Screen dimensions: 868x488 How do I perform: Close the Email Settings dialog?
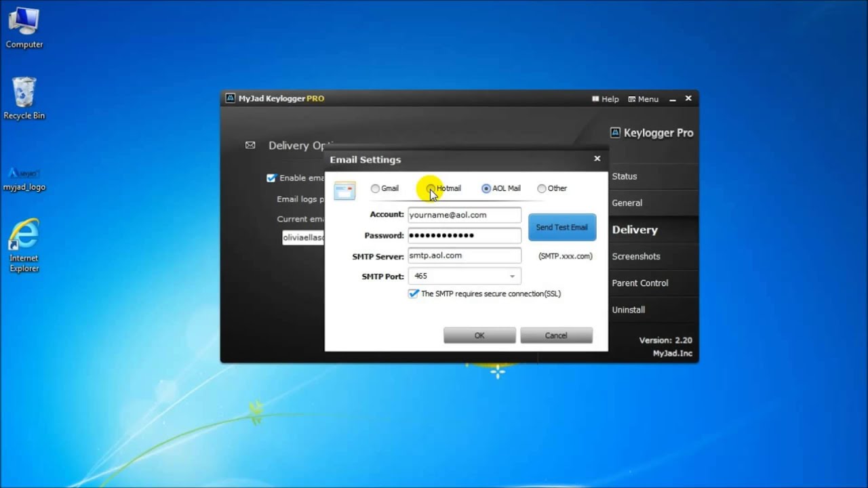click(597, 159)
